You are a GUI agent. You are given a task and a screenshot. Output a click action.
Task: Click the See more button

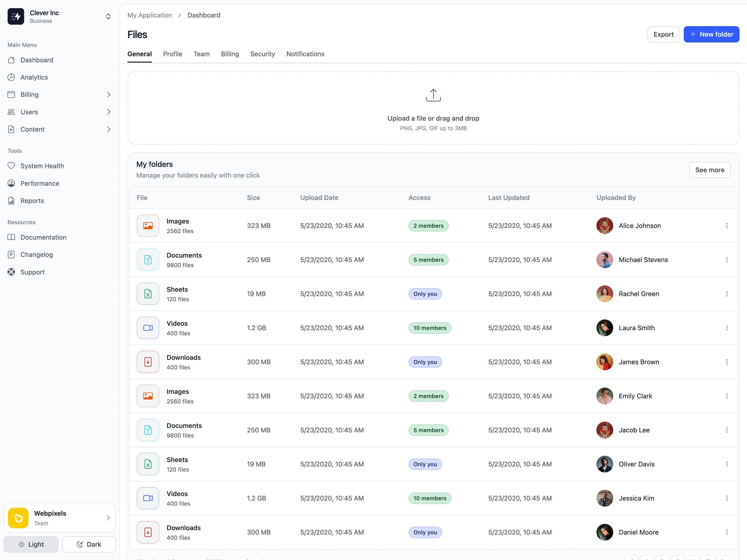(x=709, y=170)
